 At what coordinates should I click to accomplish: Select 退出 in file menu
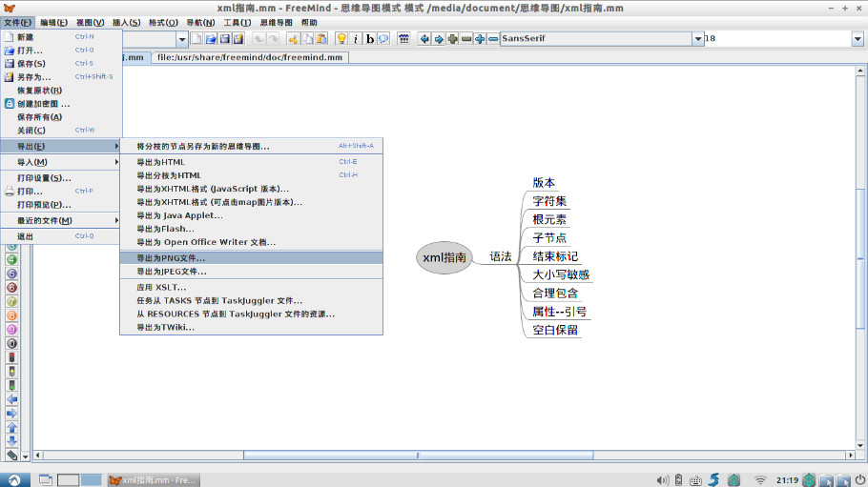coord(61,236)
